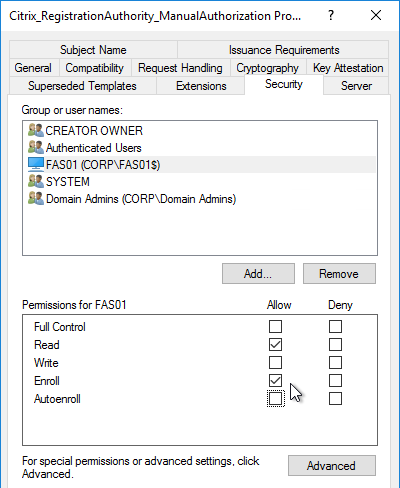This screenshot has height=488, width=400.
Task: Click the SYSTEM account icon
Action: point(36,181)
